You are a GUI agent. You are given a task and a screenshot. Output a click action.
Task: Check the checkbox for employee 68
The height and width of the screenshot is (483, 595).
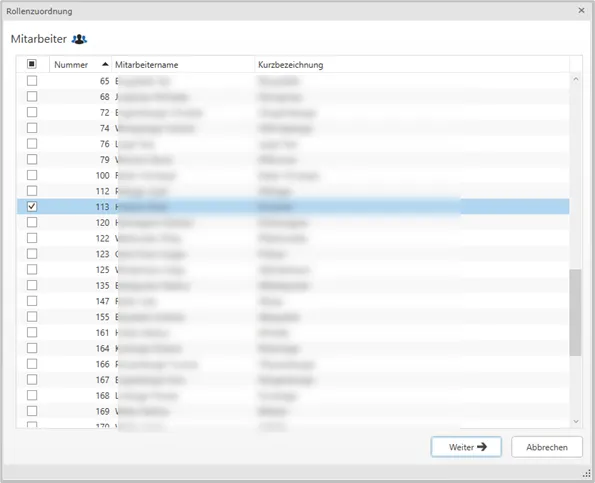pos(32,96)
